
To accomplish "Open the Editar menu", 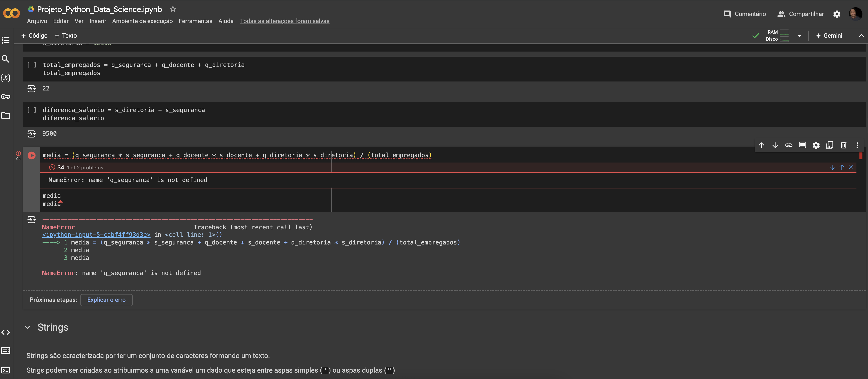I will 61,21.
